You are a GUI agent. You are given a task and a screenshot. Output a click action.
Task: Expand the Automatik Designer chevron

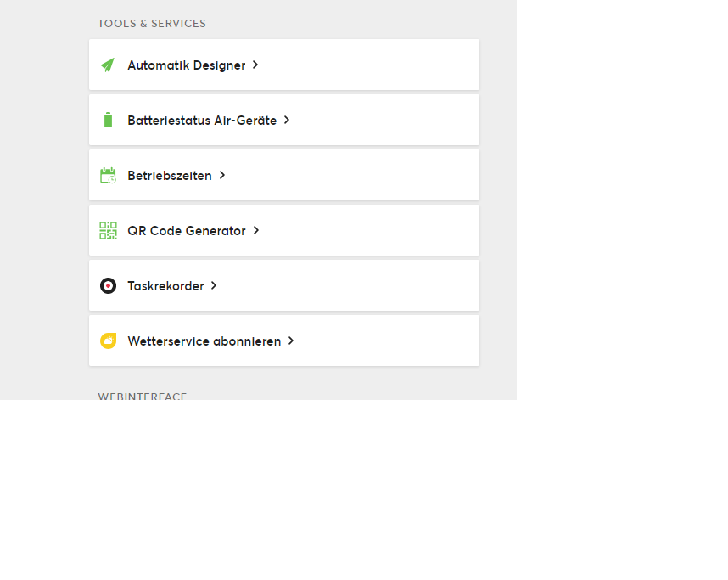pyautogui.click(x=255, y=65)
